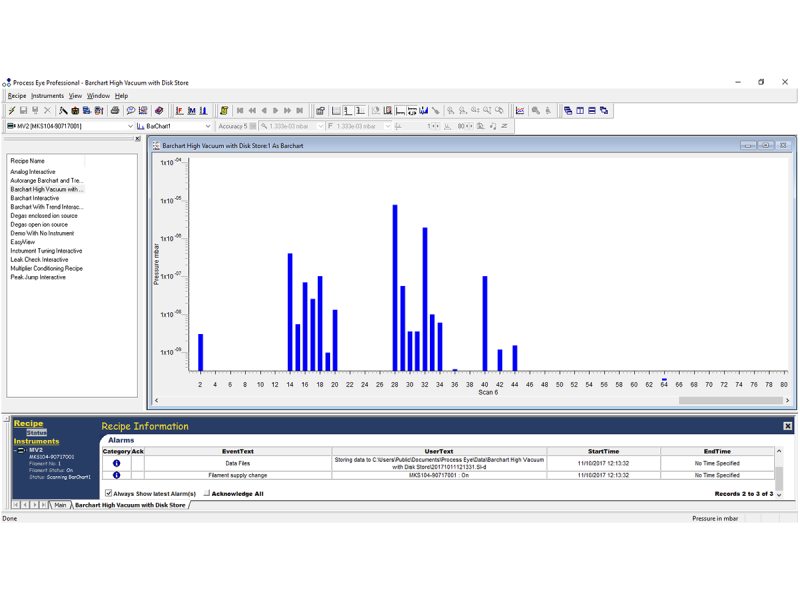The height and width of the screenshot is (600, 800).
Task: Check the Acknowledge All box
Action: pyautogui.click(x=206, y=493)
